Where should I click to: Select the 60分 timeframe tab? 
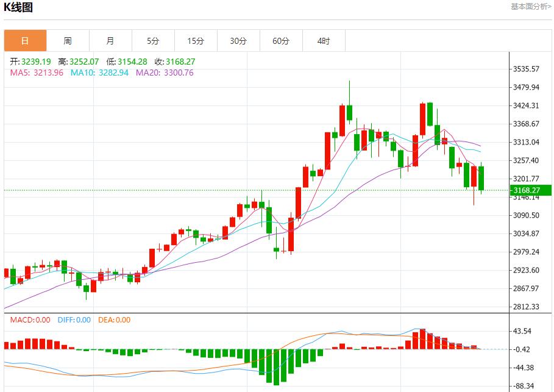281,41
